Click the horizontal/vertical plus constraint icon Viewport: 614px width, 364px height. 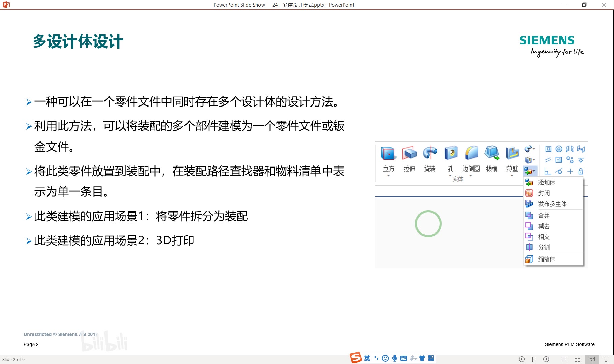point(570,171)
